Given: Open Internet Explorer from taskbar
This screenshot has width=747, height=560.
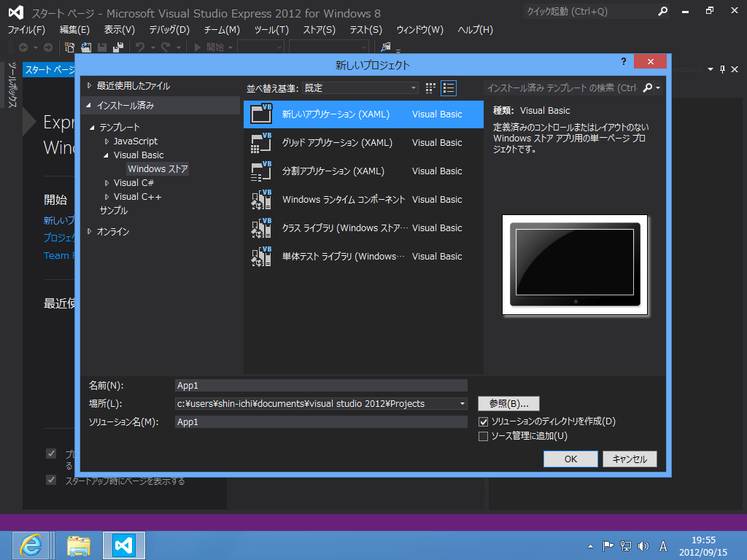Looking at the screenshot, I should click(x=31, y=545).
